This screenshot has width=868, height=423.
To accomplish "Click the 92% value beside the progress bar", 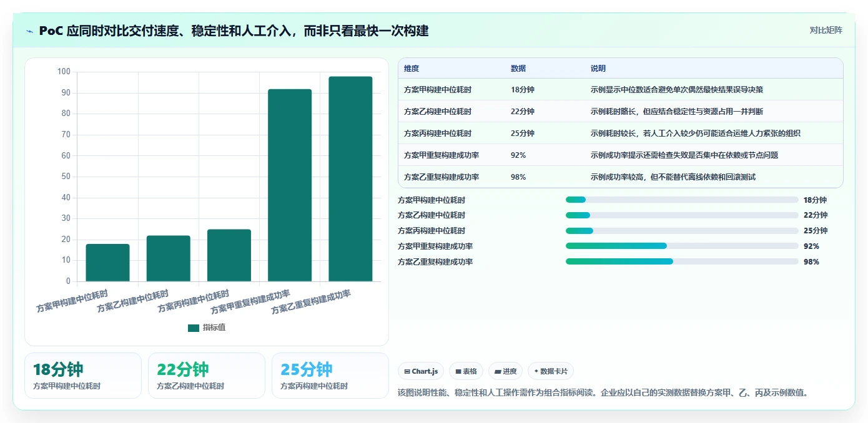I will pos(811,246).
